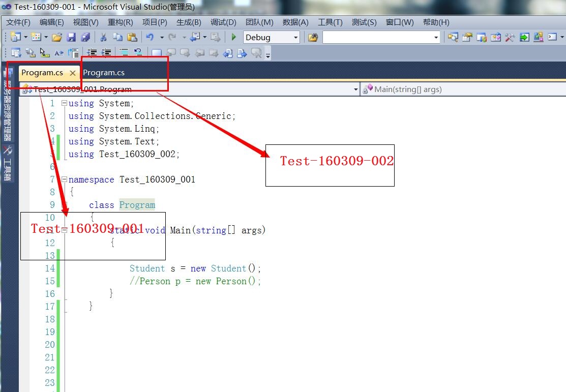Viewport: 566px width, 392px height.
Task: Open the 生成(B) menu
Action: coord(189,22)
